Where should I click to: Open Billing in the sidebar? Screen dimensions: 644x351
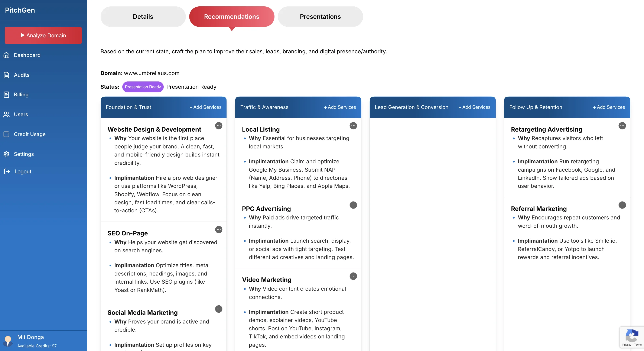pos(21,94)
